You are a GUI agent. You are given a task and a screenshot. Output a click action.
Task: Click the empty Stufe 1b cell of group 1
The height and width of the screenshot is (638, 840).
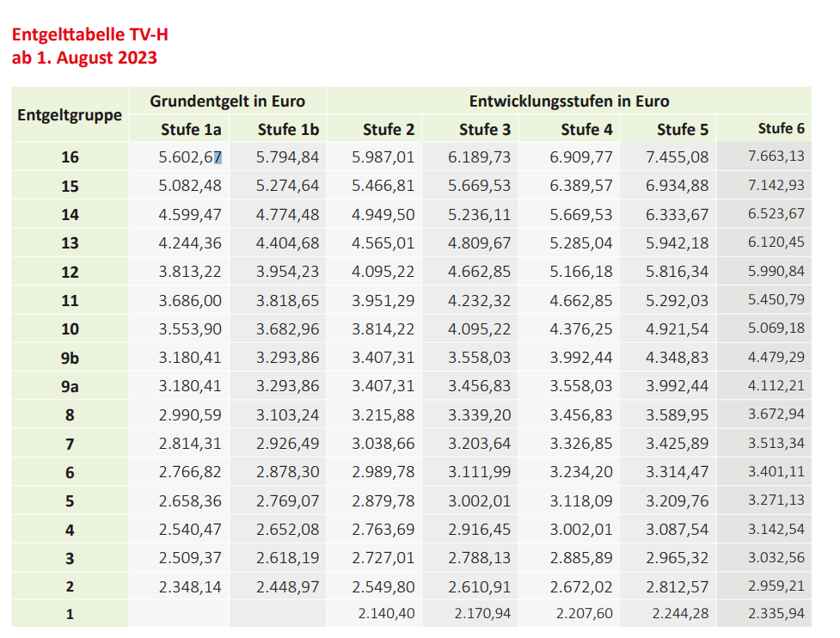click(x=278, y=614)
